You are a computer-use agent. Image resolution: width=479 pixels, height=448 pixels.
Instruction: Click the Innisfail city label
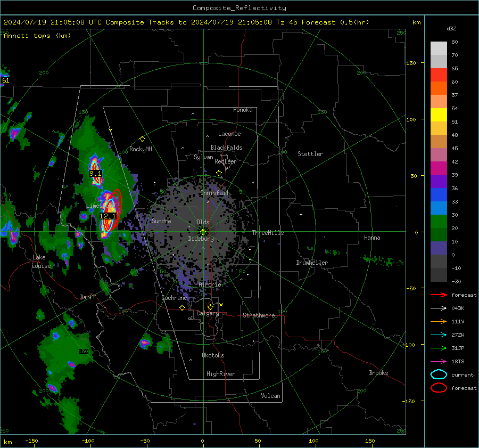(214, 193)
